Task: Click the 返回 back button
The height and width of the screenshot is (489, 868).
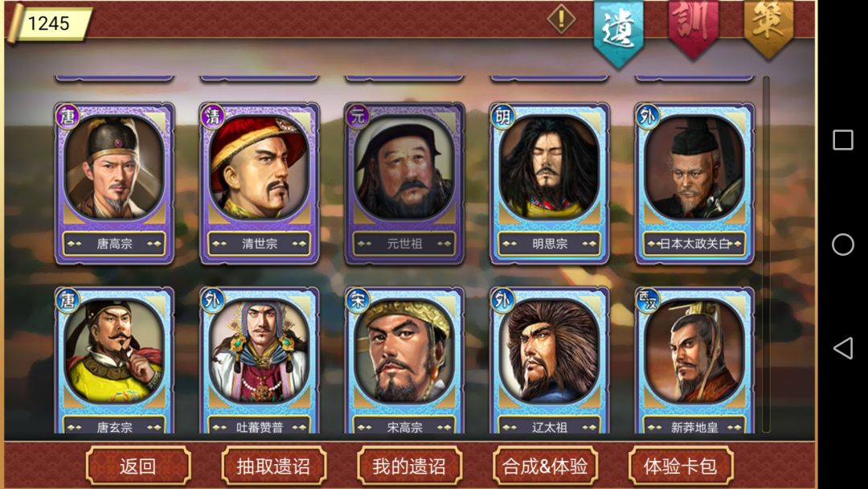Action: pos(138,466)
